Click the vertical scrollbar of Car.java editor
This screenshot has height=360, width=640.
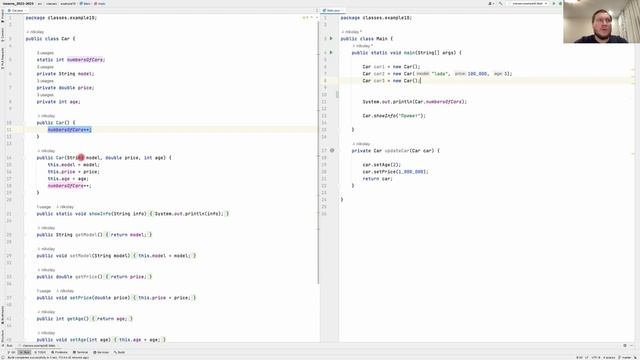(318, 153)
